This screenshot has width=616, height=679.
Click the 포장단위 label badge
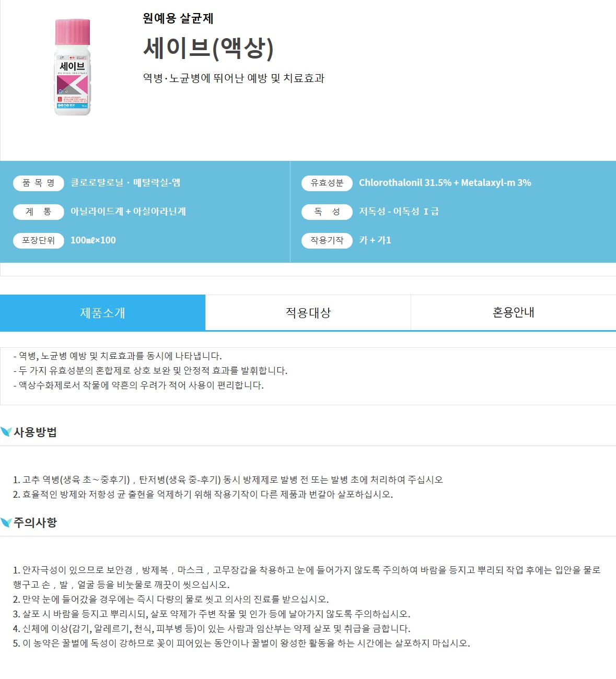click(x=38, y=240)
